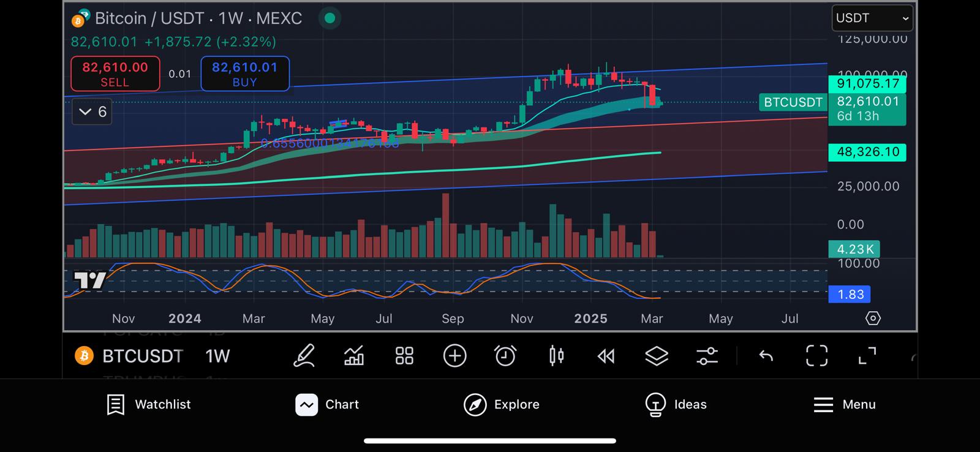Select the 1.83 oscillator value label
This screenshot has height=452, width=980.
[850, 295]
